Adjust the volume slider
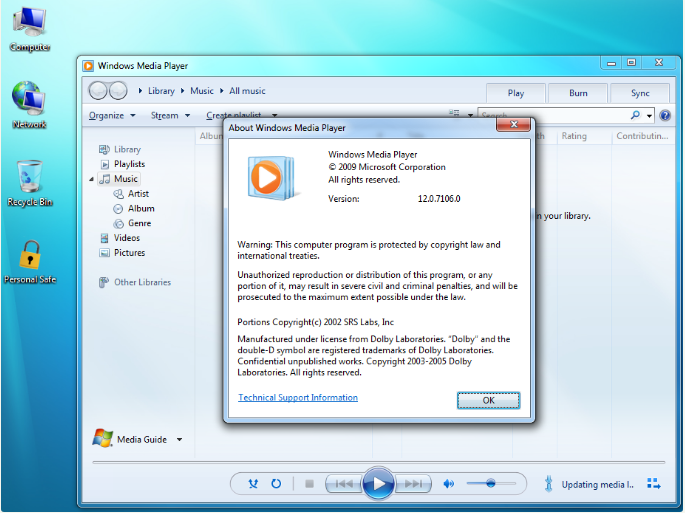Image resolution: width=685 pixels, height=513 pixels. pos(490,484)
